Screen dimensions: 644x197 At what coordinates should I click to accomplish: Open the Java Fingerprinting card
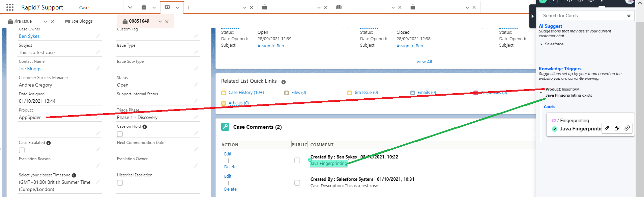click(581, 129)
